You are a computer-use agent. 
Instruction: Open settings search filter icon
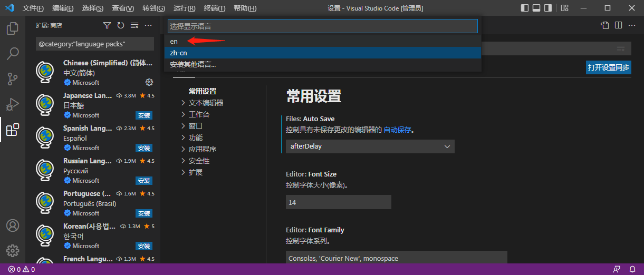621,48
